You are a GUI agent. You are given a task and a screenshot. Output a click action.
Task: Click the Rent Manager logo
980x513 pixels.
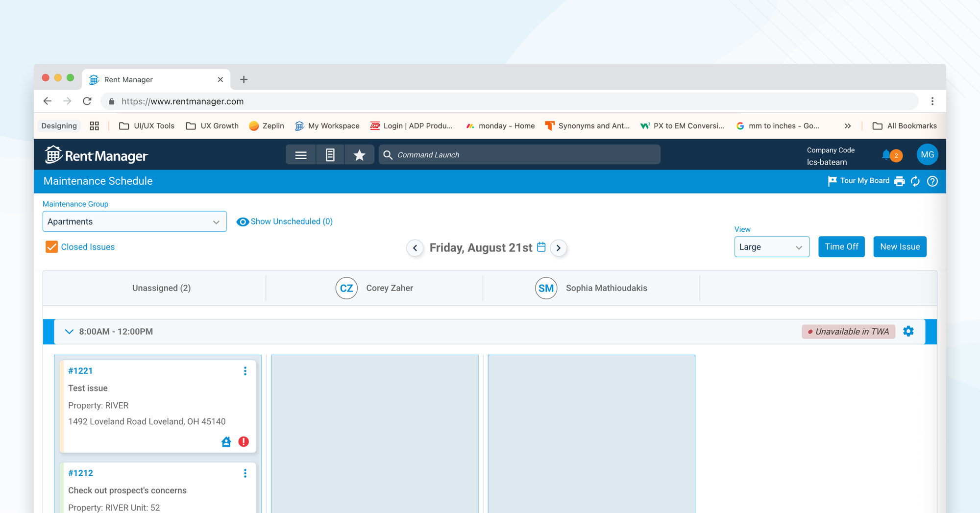pos(96,155)
